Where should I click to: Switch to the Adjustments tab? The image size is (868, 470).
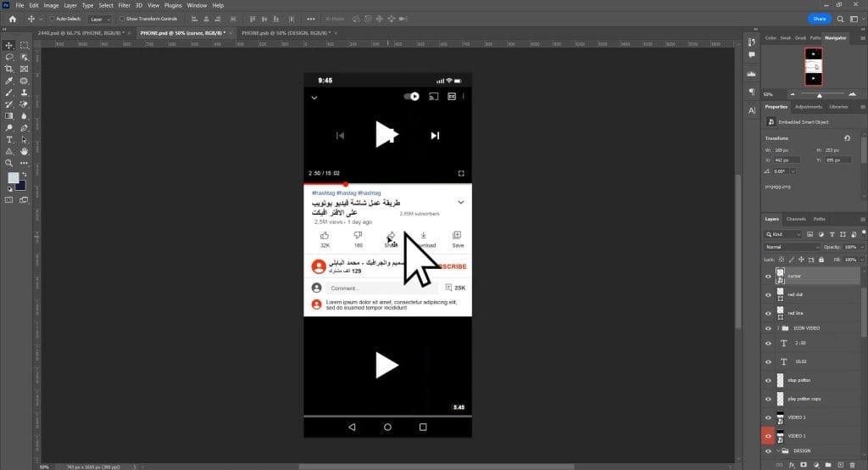tap(808, 107)
